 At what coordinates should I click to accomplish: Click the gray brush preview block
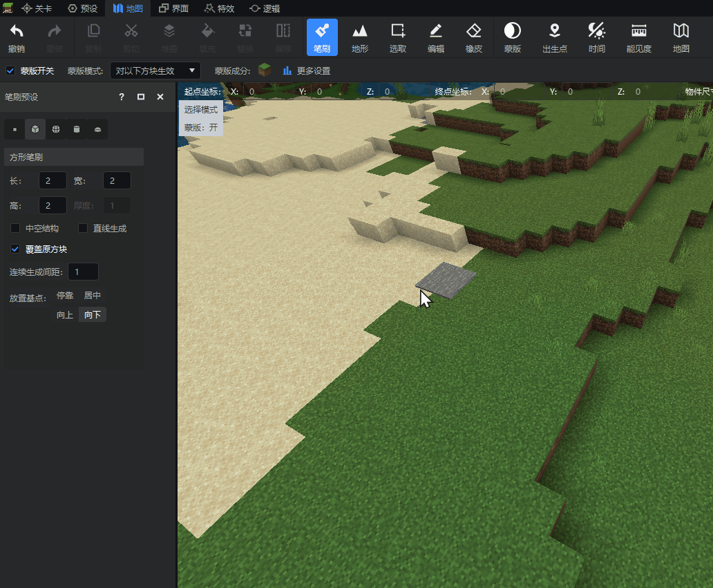[x=446, y=280]
